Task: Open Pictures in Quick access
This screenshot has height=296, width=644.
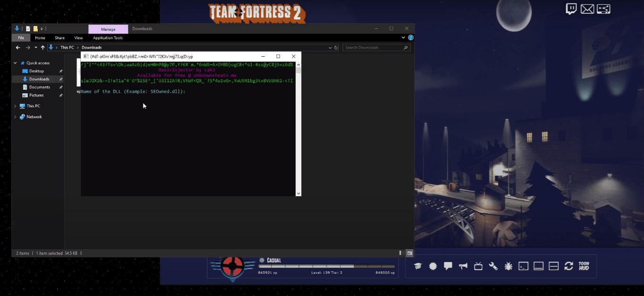Action: [36, 95]
